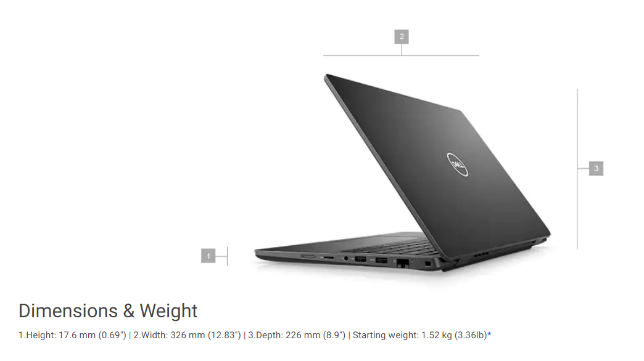The width and height of the screenshot is (644, 361).
Task: Click the laptop keyboard area
Action: [390, 246]
